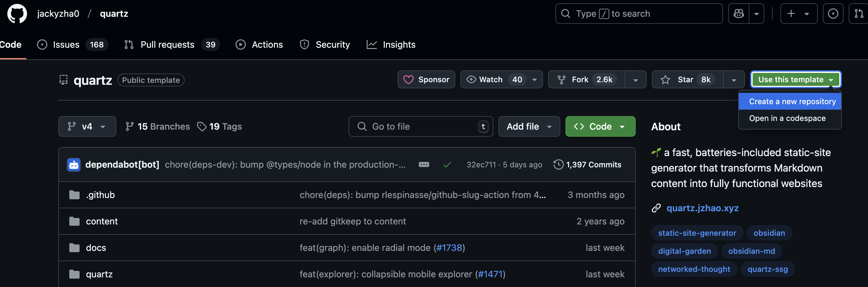The height and width of the screenshot is (287, 868).
Task: Switch to the Actions tab
Action: 259,45
